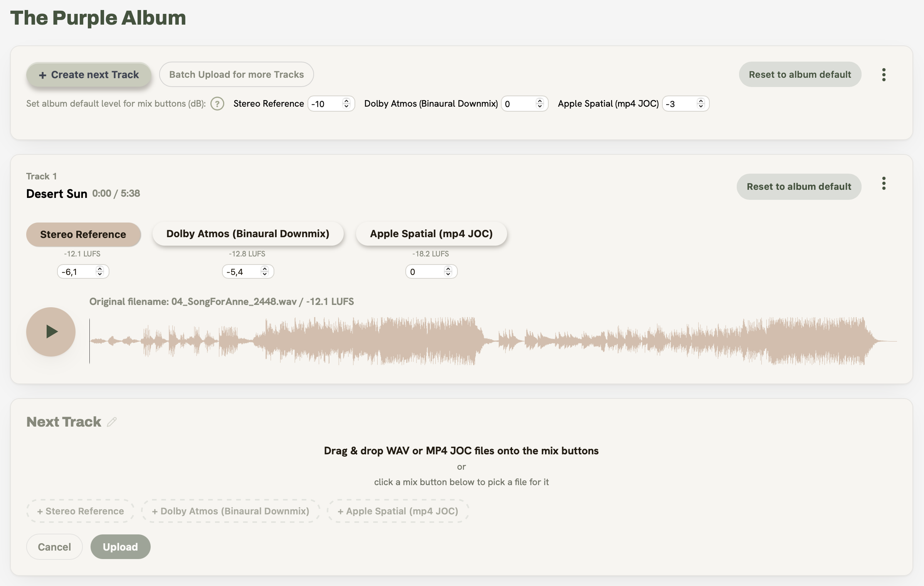Adjust stepper arrows of album Apple Spatial -3
The width and height of the screenshot is (924, 586).
(x=701, y=104)
